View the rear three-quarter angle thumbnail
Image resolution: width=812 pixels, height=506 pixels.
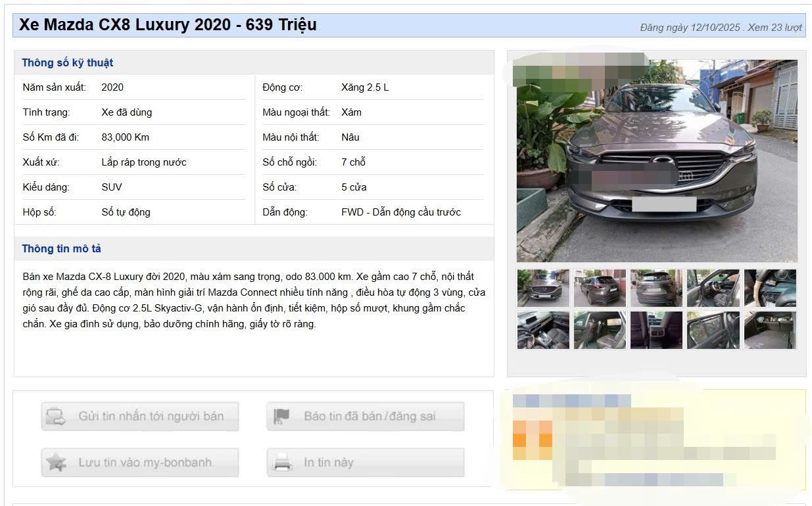tap(600, 288)
